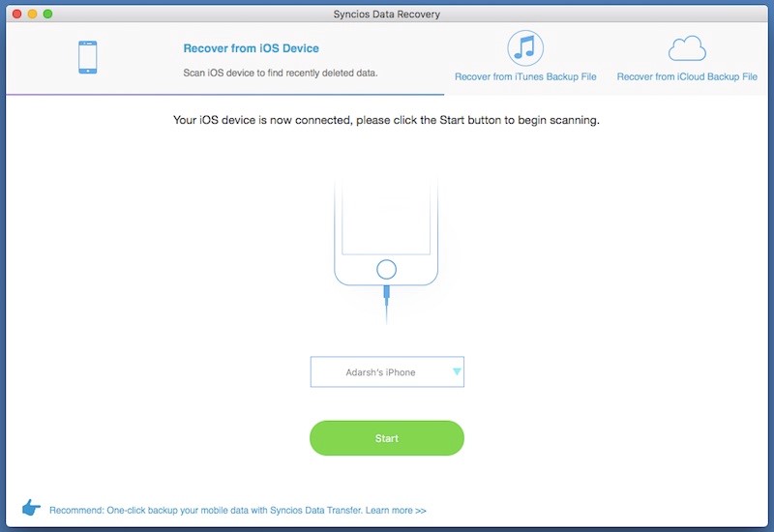Click 'Scan iOS device to find recently deleted data' text
This screenshot has height=532, width=774.
click(281, 74)
